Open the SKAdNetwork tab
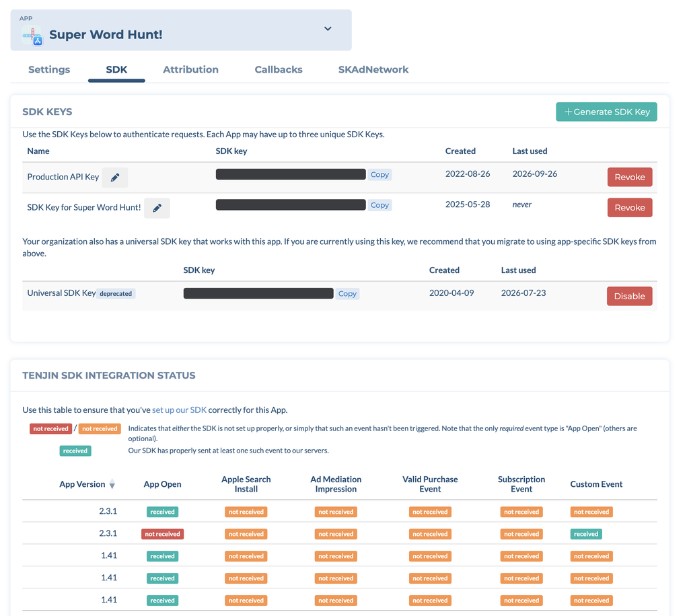The height and width of the screenshot is (616, 689). pos(373,69)
